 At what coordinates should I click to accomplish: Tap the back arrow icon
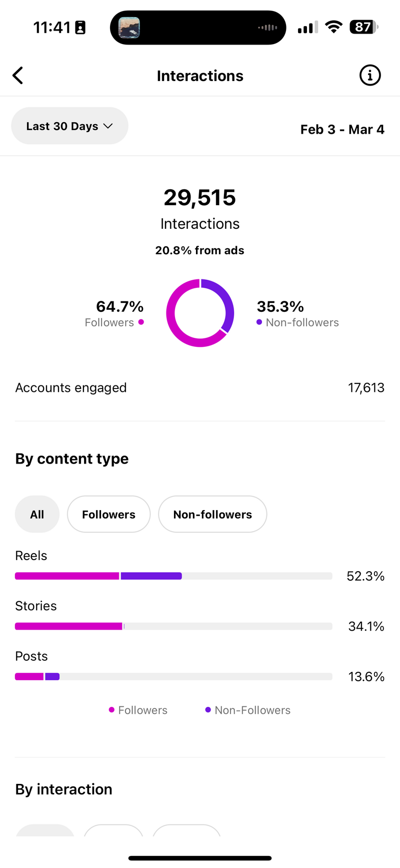pos(18,76)
